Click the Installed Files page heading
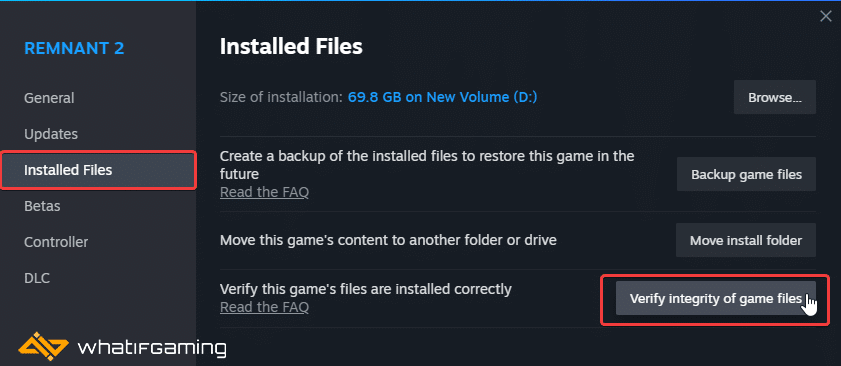Viewport: 841px width, 366px height. click(291, 47)
